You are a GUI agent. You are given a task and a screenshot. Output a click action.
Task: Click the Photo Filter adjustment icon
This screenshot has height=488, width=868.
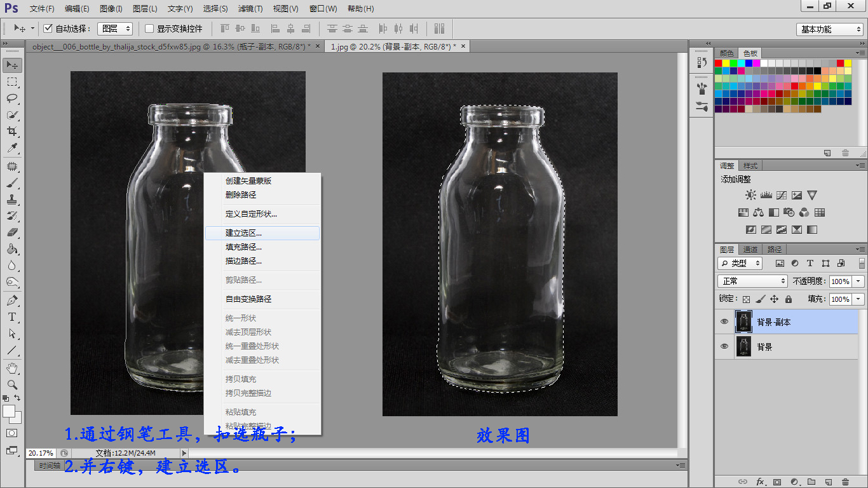[789, 212]
